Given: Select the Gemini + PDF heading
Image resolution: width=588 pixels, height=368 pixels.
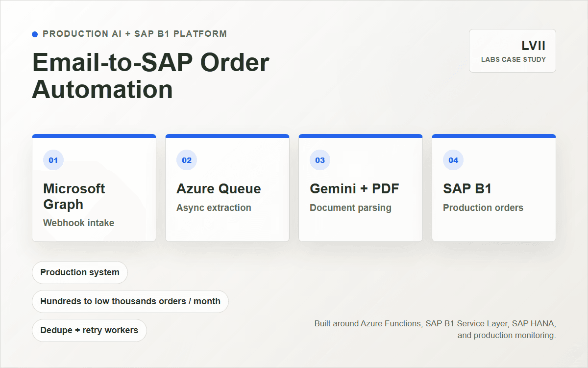Looking at the screenshot, I should 354,189.
